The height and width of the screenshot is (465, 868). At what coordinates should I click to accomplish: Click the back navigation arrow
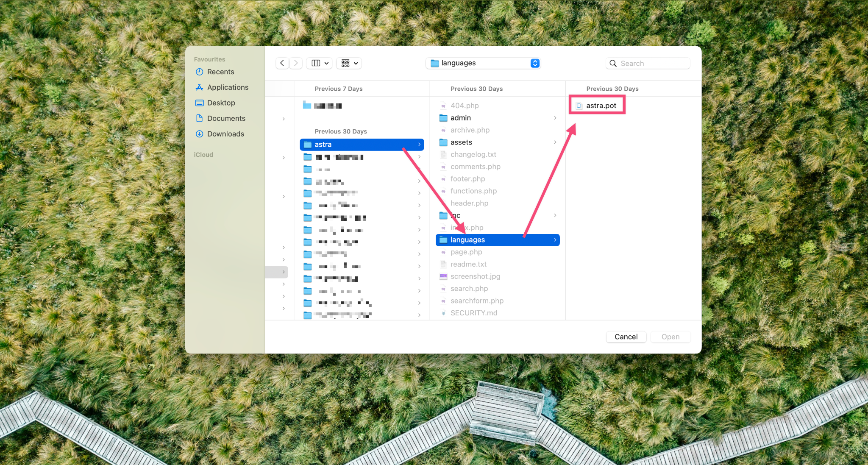[x=282, y=63]
